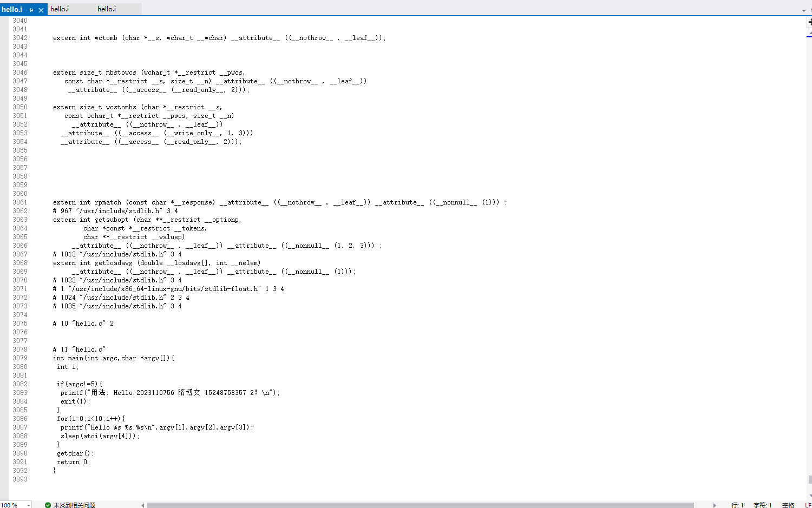812x508 pixels.
Task: Switch to the second hello.i tab
Action: click(x=60, y=9)
